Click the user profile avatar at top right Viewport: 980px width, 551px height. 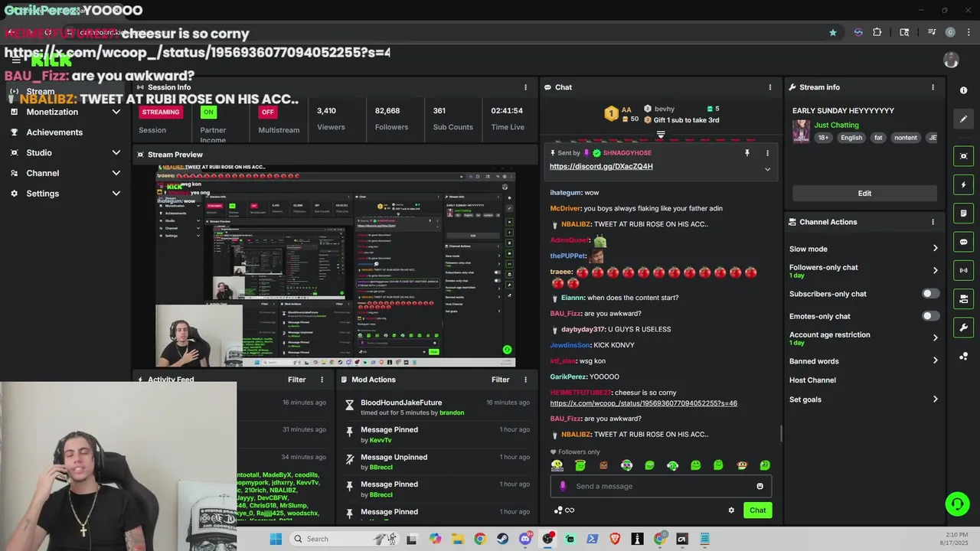point(951,60)
